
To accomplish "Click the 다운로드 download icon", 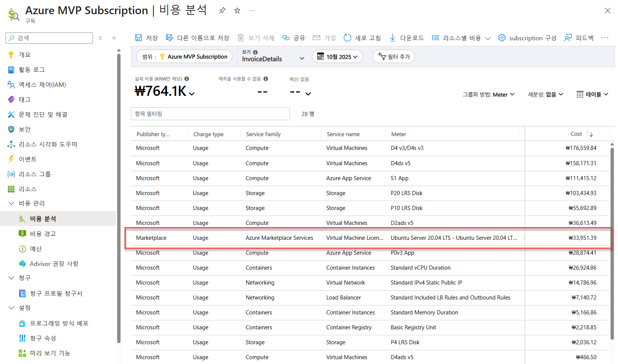I will coord(393,38).
